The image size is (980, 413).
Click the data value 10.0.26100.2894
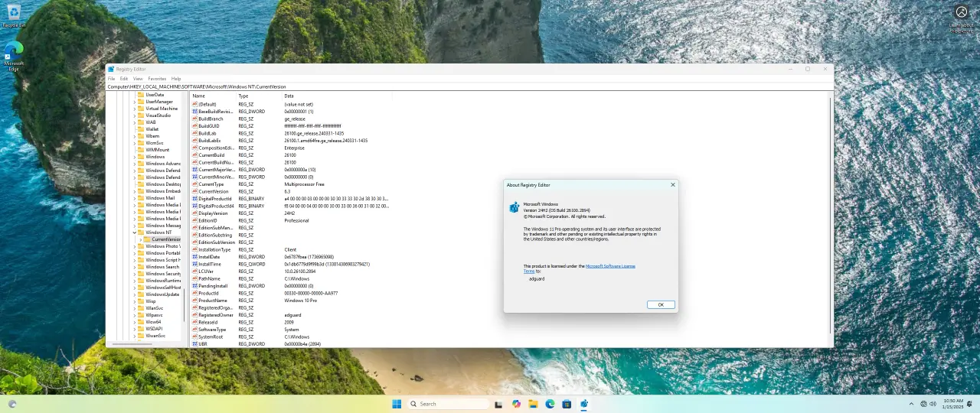pyautogui.click(x=300, y=272)
